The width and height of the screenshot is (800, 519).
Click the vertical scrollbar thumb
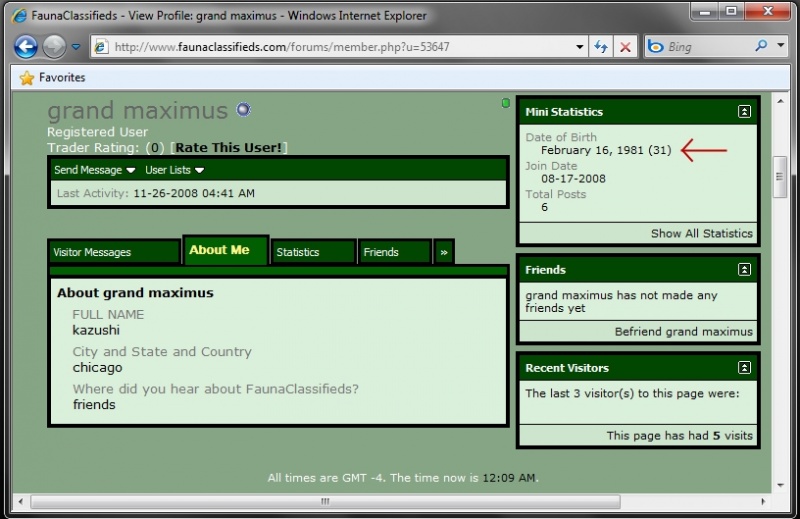[x=780, y=177]
